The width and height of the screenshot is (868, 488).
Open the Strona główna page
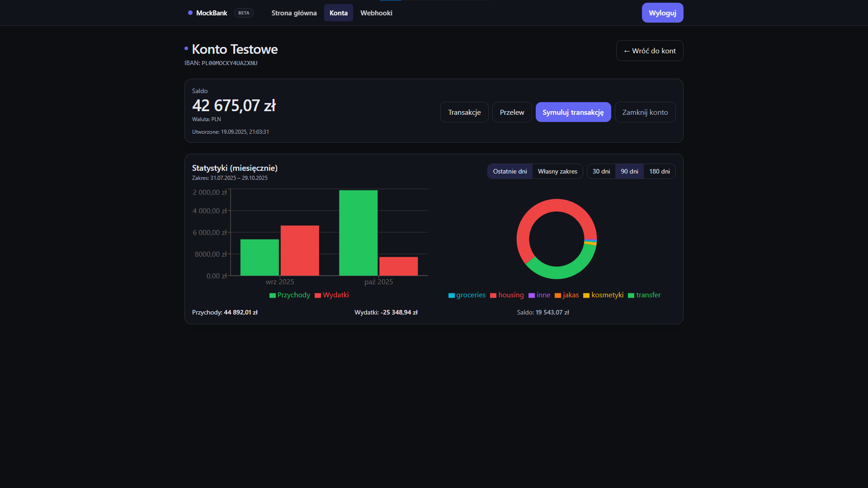click(294, 13)
